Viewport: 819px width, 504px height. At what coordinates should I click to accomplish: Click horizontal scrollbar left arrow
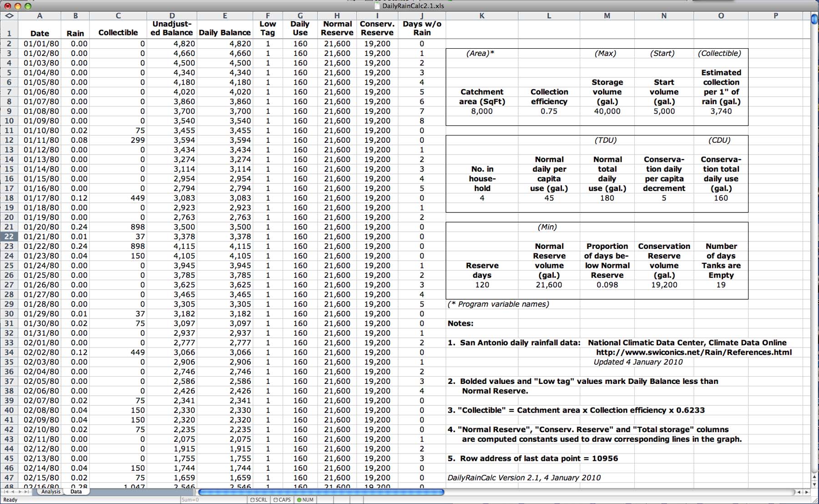(799, 492)
